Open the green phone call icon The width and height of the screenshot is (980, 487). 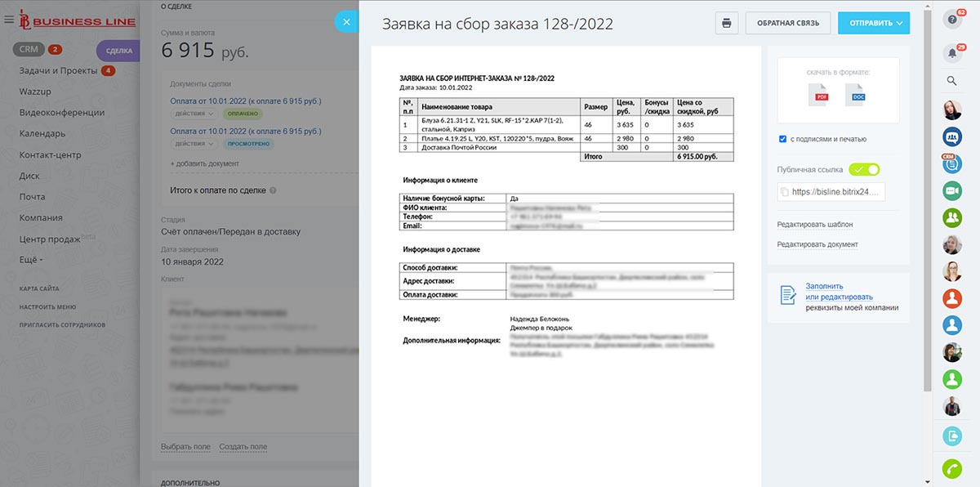(951, 468)
